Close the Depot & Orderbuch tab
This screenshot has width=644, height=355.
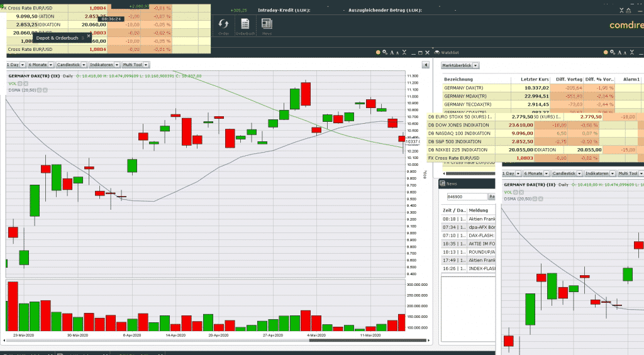point(88,36)
